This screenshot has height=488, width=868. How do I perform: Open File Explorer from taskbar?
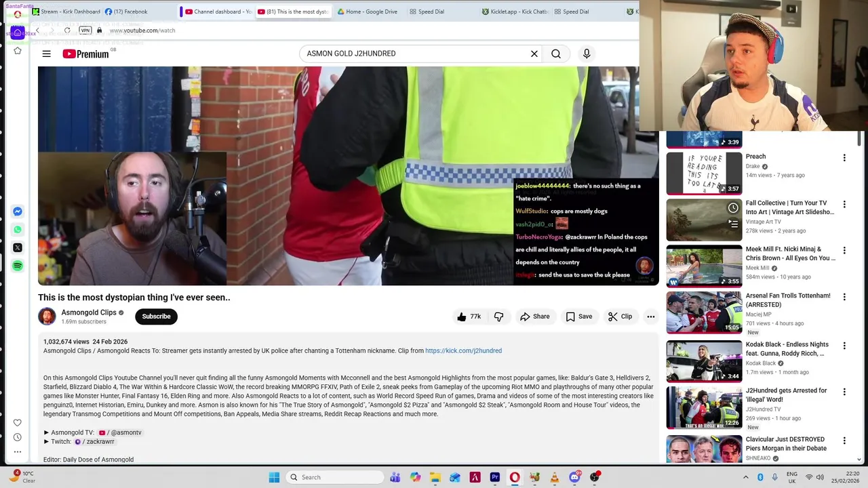pos(435,477)
